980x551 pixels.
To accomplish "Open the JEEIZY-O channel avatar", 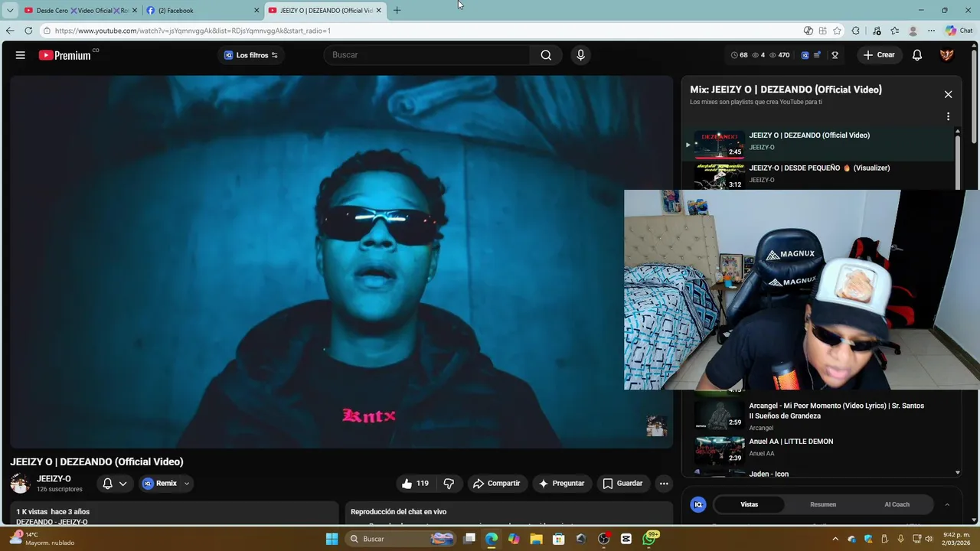I will point(20,484).
